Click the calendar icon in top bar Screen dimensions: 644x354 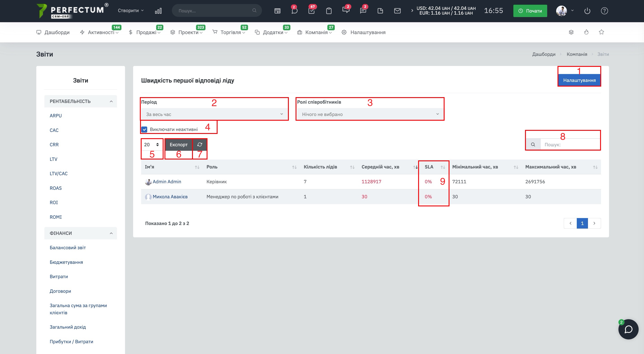click(277, 11)
